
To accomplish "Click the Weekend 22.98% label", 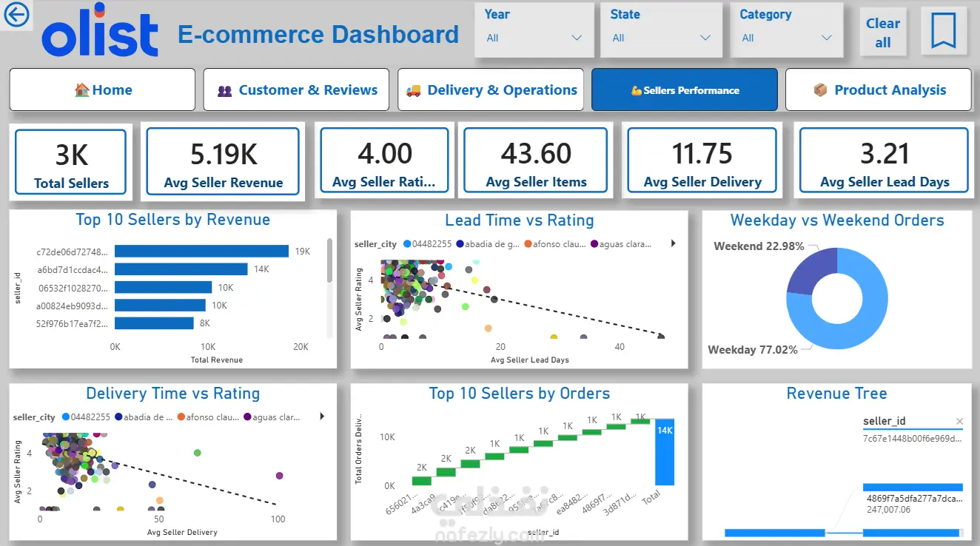I will (759, 246).
